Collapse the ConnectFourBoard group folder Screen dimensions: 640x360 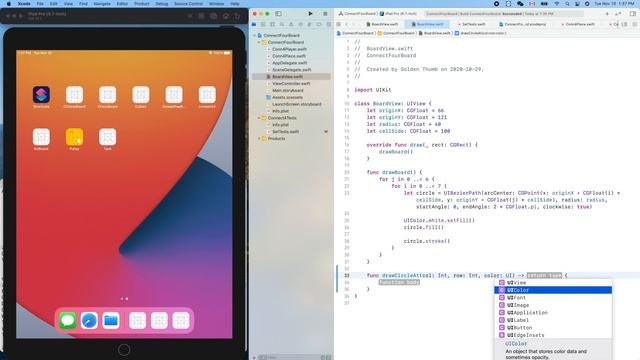(259, 42)
